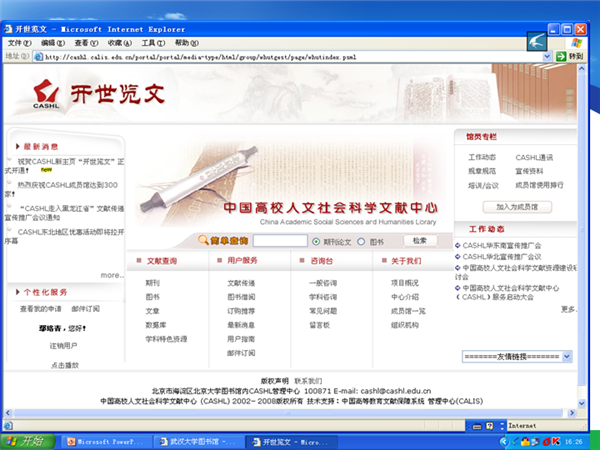Image resolution: width=600 pixels, height=450 pixels.
Task: Click the diamond bullet beside CASHL华东南宣传推广会
Action: pyautogui.click(x=457, y=245)
